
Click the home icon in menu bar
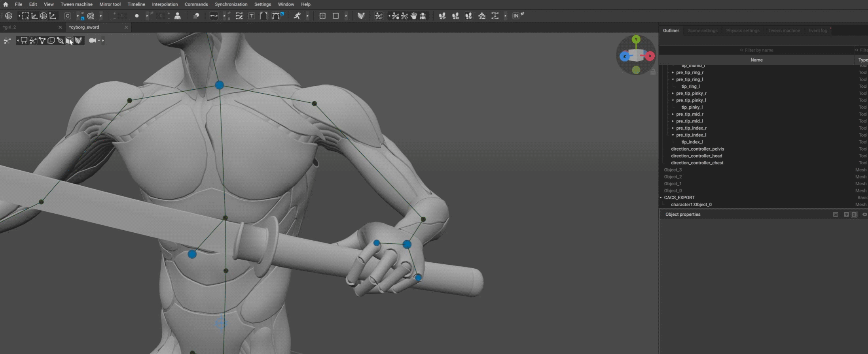coord(6,4)
